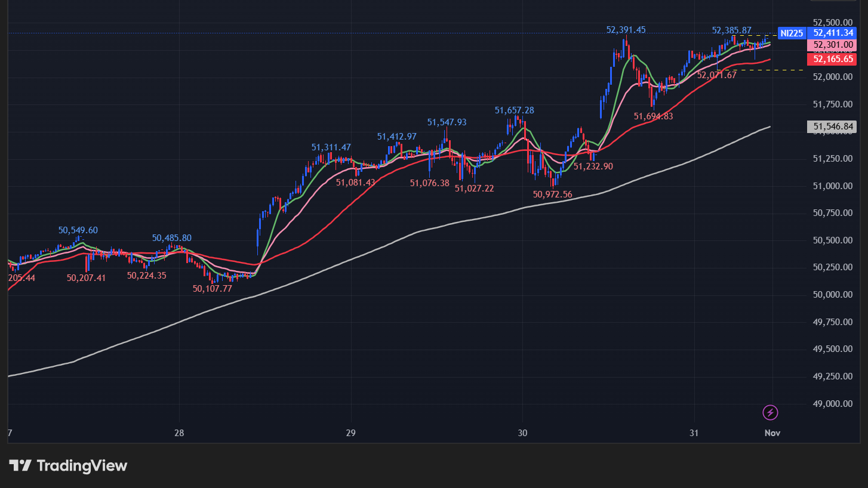
Task: Click the blue last-price badge 52,411.34
Action: point(835,33)
